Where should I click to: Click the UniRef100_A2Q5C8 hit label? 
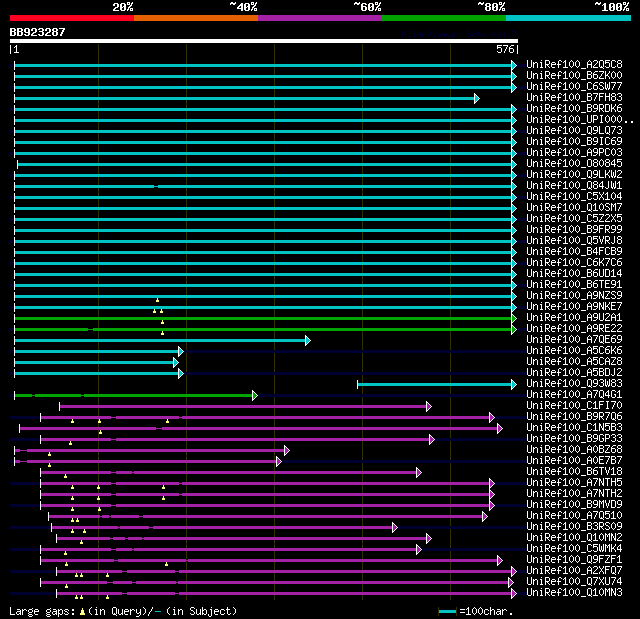coord(574,64)
